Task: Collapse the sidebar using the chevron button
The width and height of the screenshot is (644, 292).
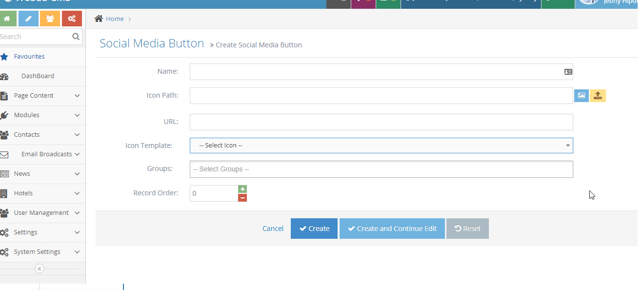Action: [39, 268]
